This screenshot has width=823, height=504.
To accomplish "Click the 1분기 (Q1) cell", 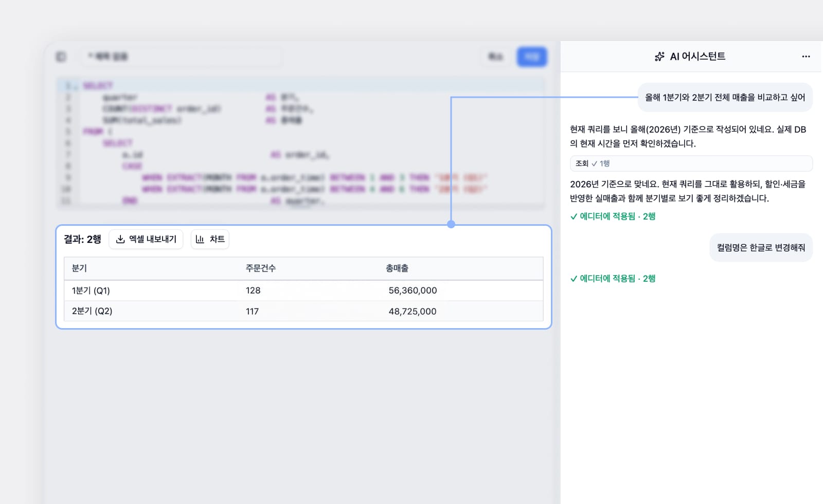I will (91, 291).
